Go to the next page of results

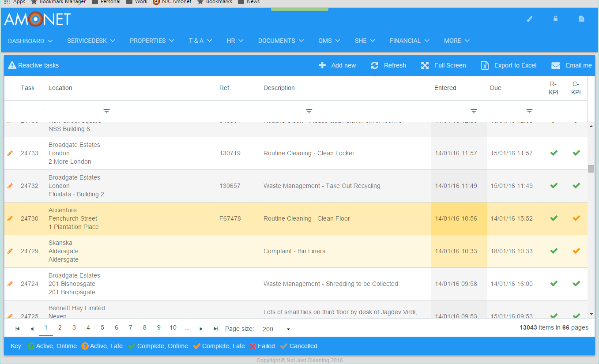(201, 329)
